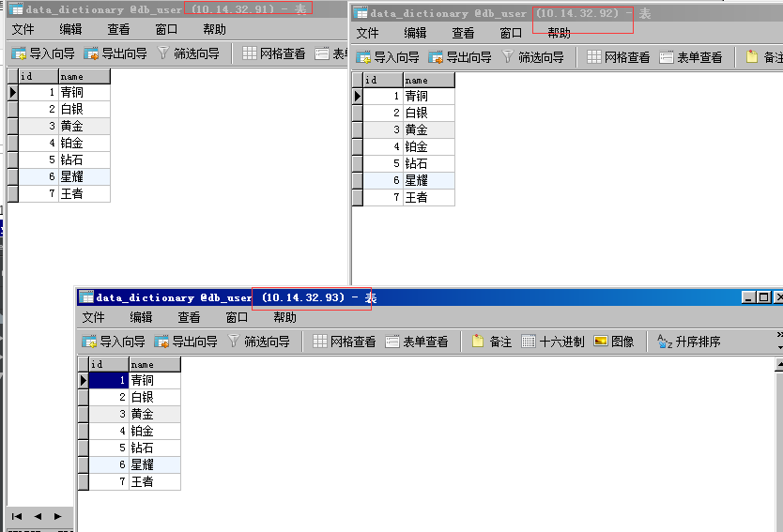Select 王者 cell in 10.14.32.92 window
Image resolution: width=783 pixels, height=532 pixels.
tap(429, 198)
